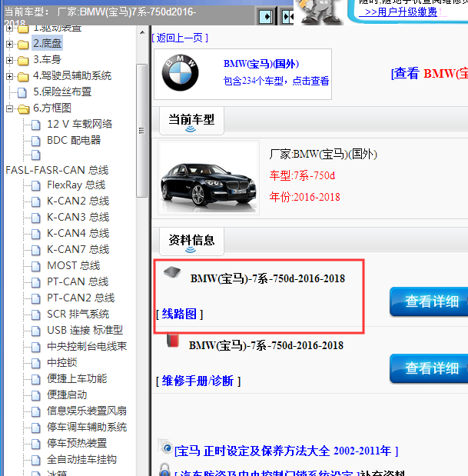Click the FlexRay 总线 page icon

(x=36, y=185)
